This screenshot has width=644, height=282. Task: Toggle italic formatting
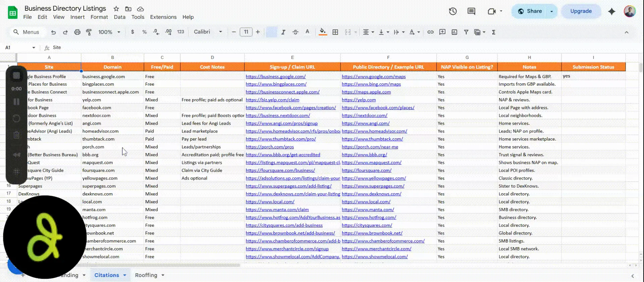(x=283, y=32)
